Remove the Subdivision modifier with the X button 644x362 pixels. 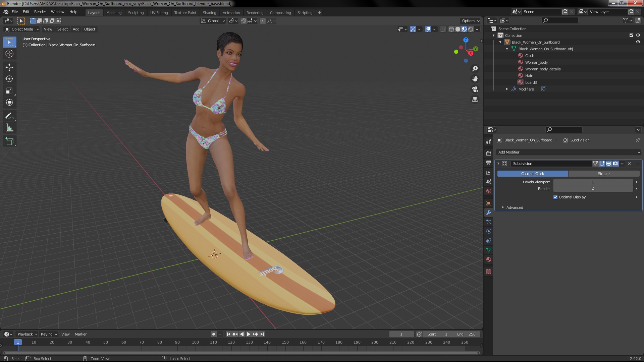[x=629, y=164]
